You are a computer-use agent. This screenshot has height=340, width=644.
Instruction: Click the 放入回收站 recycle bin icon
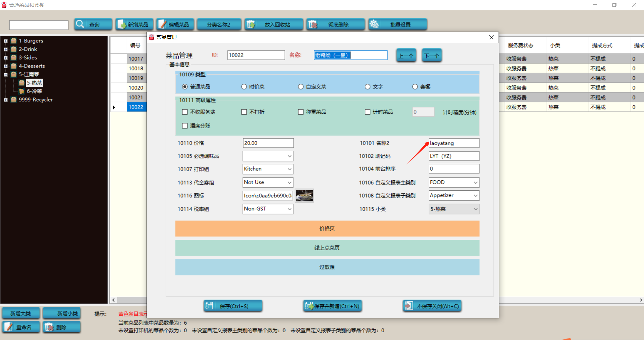pos(251,24)
